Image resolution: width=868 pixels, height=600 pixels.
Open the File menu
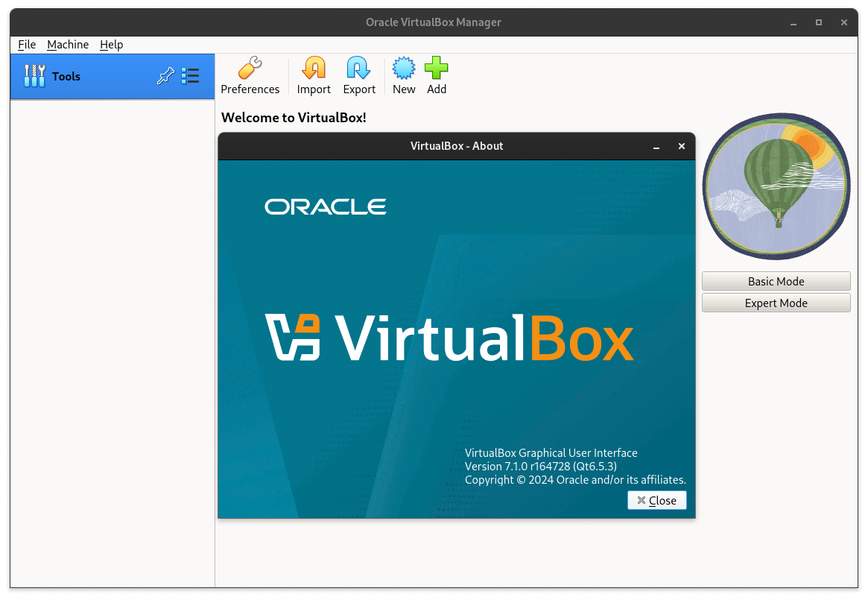tap(26, 45)
